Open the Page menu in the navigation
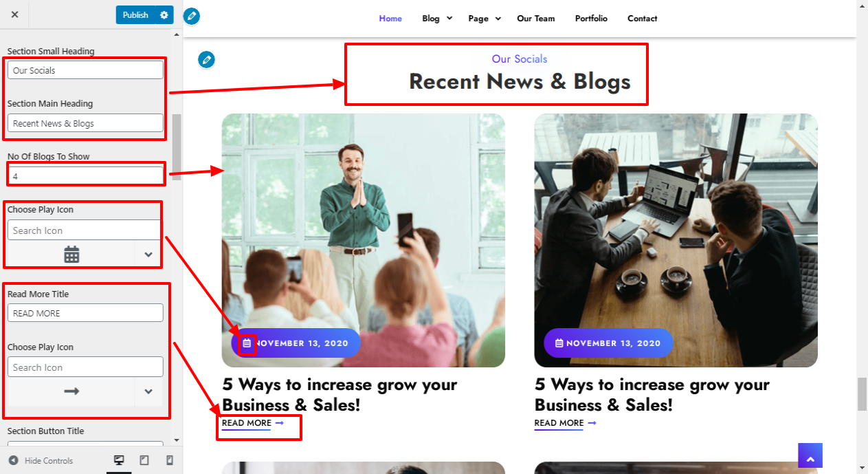The height and width of the screenshot is (474, 868). (x=485, y=19)
